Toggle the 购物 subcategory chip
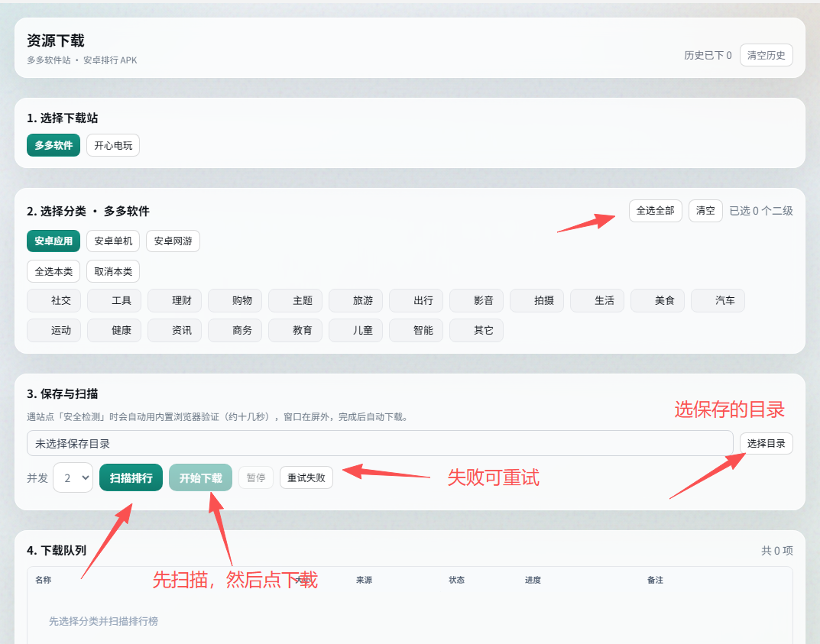Image resolution: width=820 pixels, height=644 pixels. [x=235, y=300]
